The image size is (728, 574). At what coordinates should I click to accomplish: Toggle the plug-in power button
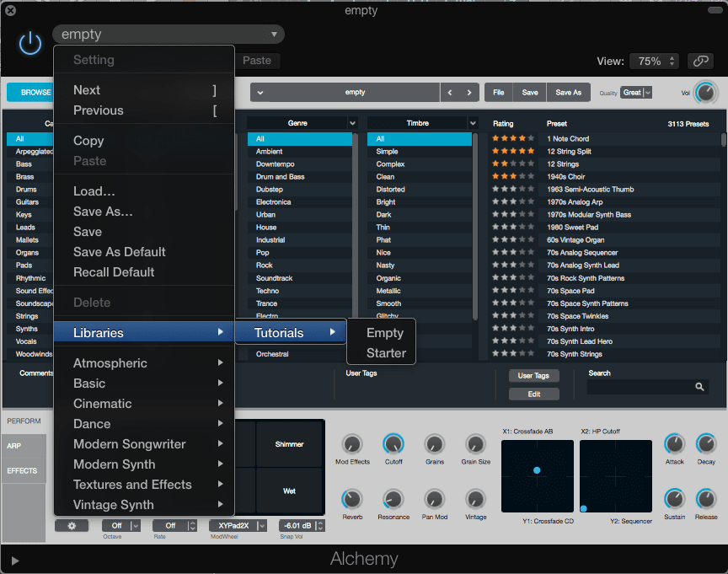click(30, 43)
